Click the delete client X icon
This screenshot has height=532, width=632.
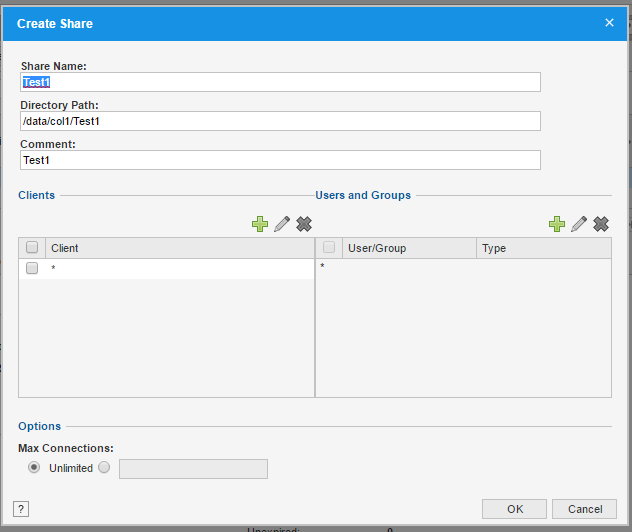(x=304, y=224)
